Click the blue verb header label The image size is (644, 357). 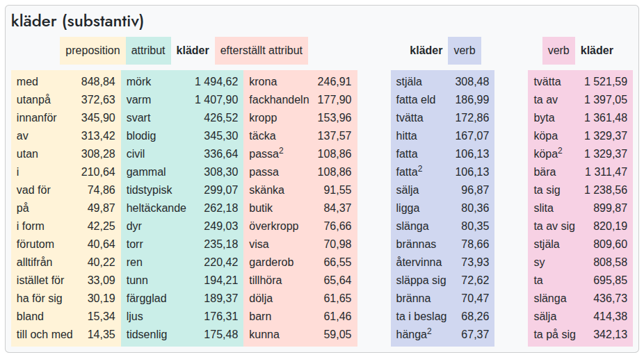464,51
